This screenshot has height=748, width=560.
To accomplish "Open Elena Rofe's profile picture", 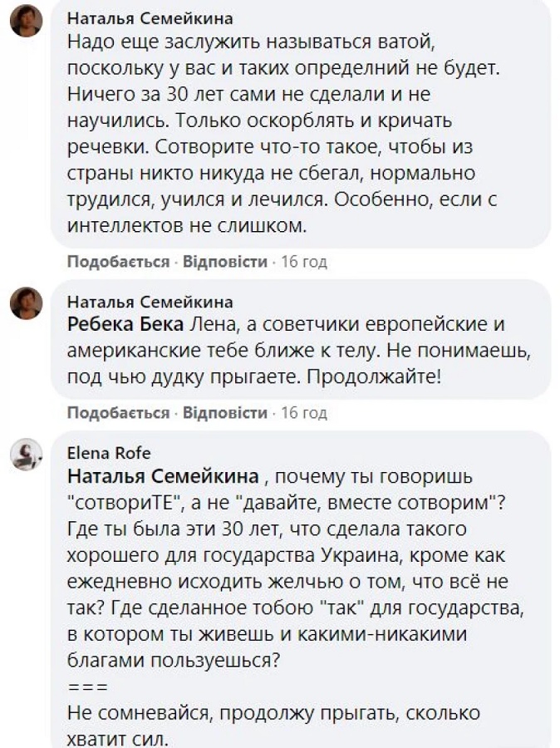I will [26, 455].
